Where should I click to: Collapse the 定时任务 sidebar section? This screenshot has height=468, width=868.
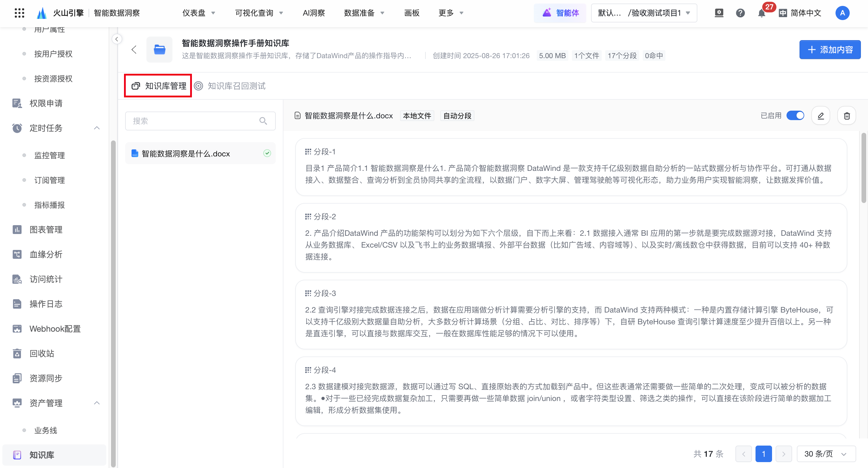coord(97,128)
